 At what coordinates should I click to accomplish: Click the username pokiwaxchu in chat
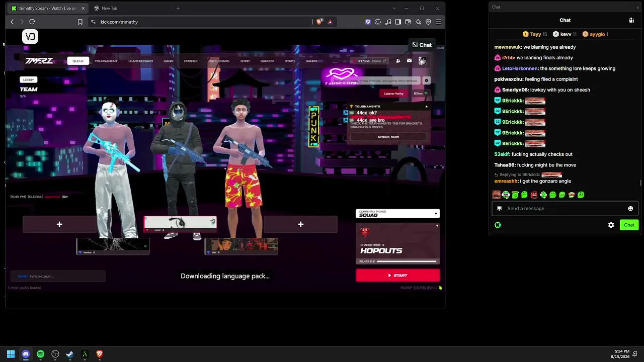[509, 79]
